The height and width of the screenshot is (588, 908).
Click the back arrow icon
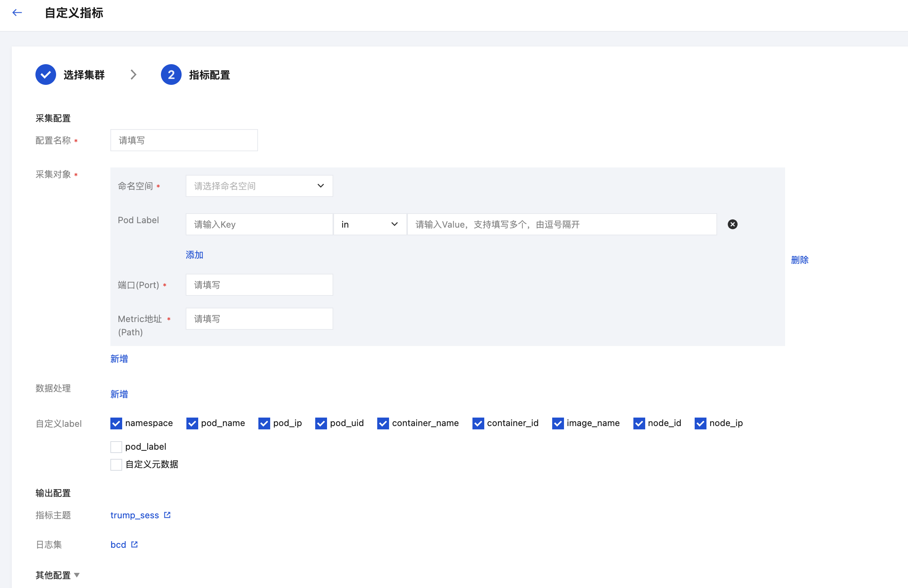coord(17,13)
